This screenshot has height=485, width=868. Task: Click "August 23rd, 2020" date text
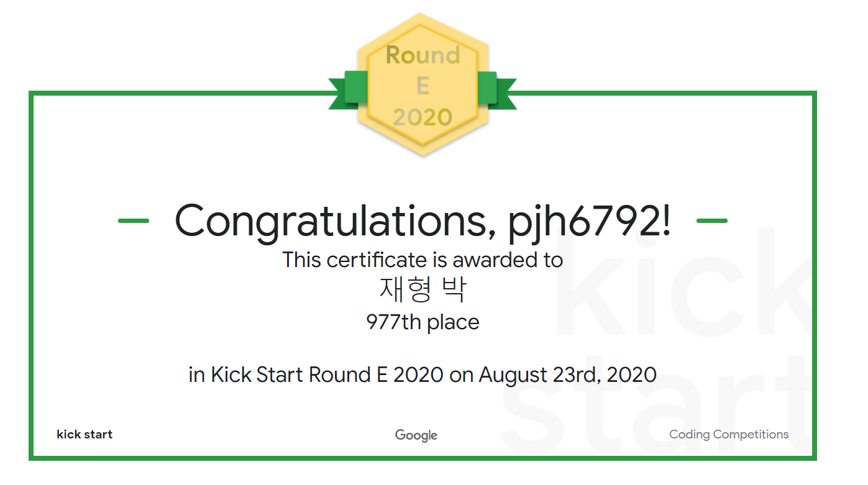[x=568, y=375]
